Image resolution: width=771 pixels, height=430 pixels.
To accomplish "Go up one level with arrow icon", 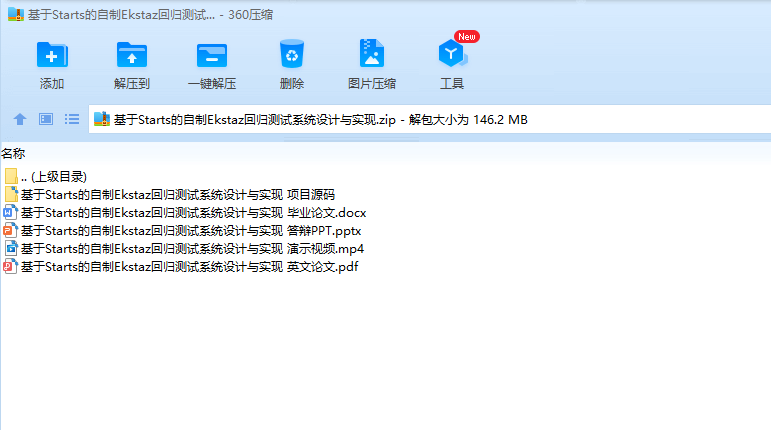I will (20, 119).
